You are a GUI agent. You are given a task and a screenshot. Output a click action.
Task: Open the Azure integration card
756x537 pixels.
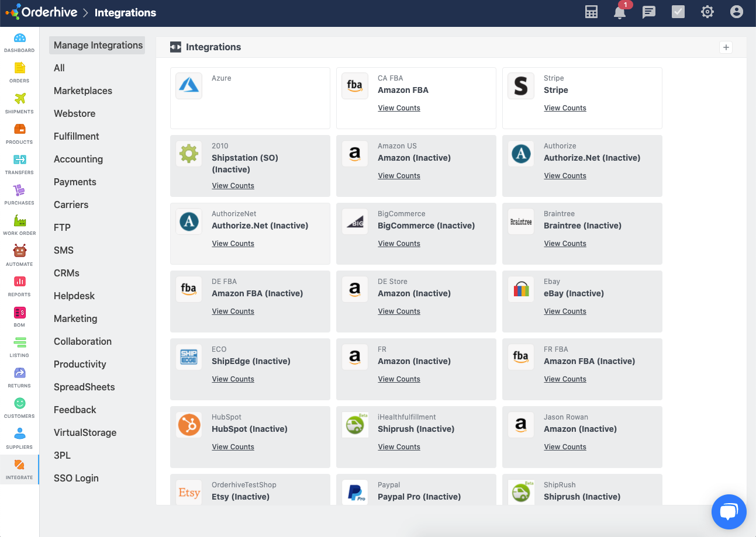pyautogui.click(x=250, y=98)
